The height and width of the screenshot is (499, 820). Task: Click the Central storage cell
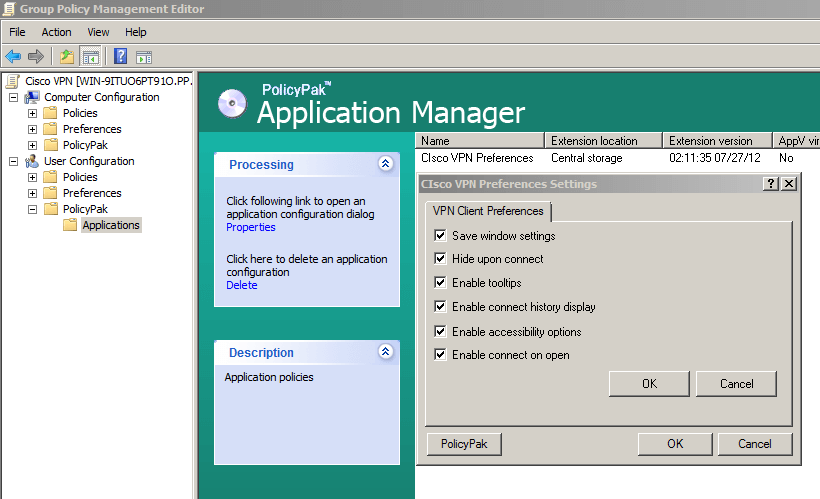(x=587, y=158)
